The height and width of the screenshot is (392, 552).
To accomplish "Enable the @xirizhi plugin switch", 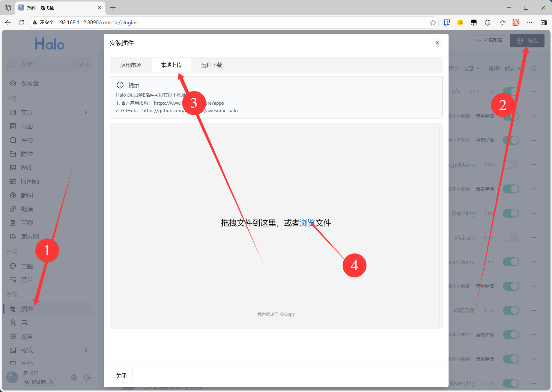I will coord(511,238).
